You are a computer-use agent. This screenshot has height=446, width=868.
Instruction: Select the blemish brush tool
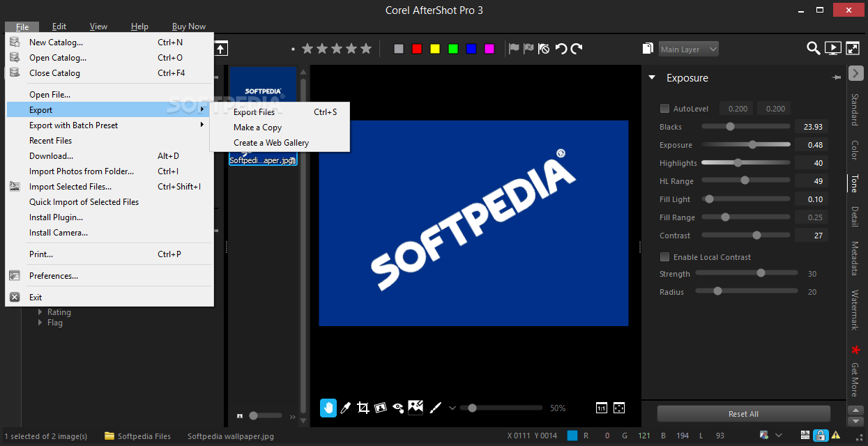point(434,408)
